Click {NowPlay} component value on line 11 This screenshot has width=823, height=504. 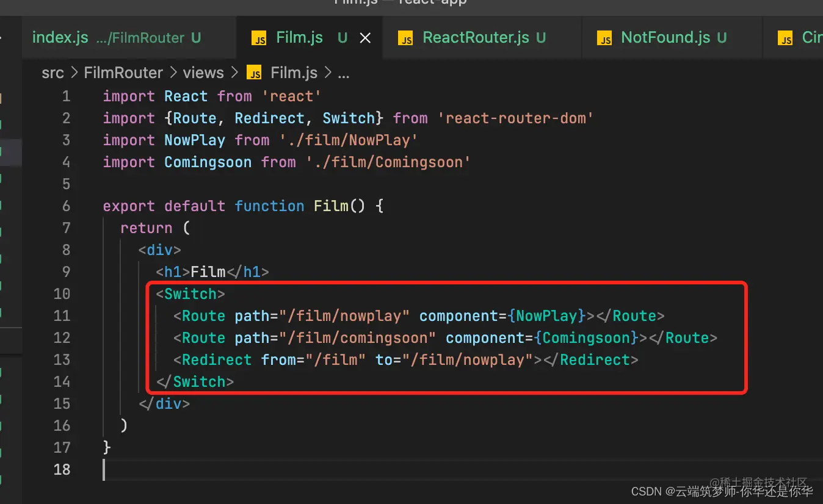(547, 316)
